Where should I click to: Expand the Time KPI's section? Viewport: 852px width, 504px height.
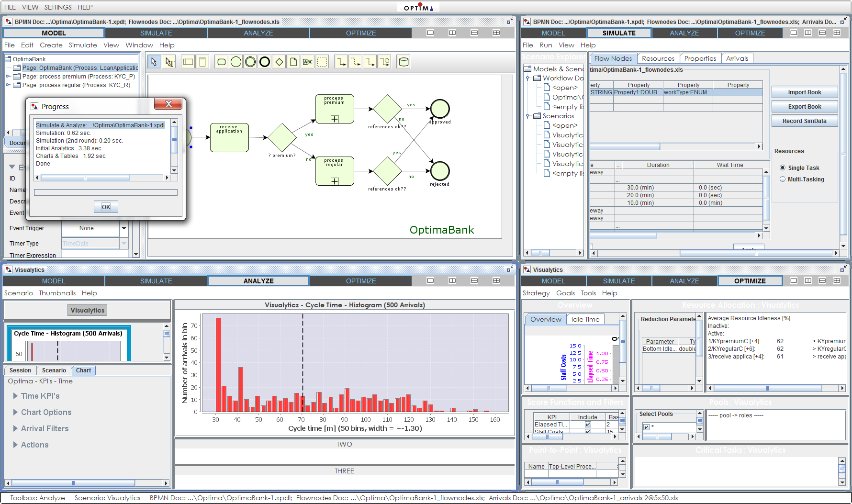pyautogui.click(x=15, y=396)
